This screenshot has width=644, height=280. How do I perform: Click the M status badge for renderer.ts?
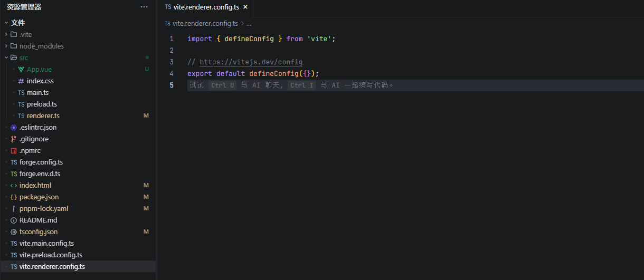[x=146, y=115]
